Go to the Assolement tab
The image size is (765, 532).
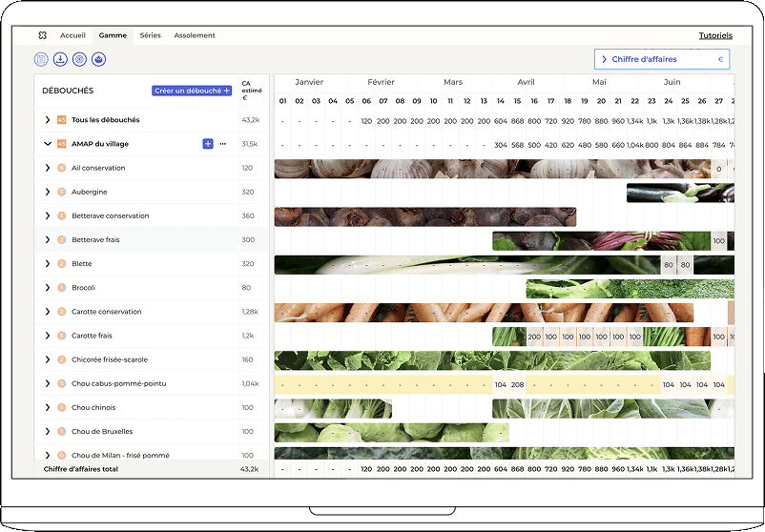click(x=195, y=35)
